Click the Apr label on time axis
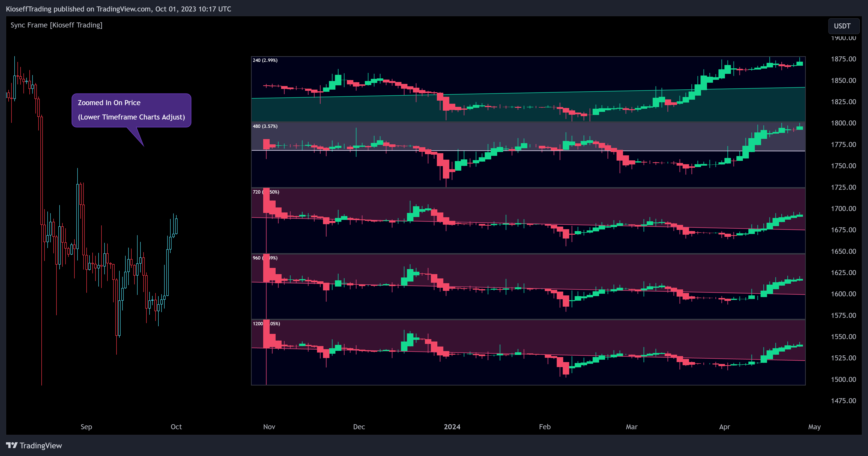Viewport: 868px width, 456px height. click(x=725, y=427)
